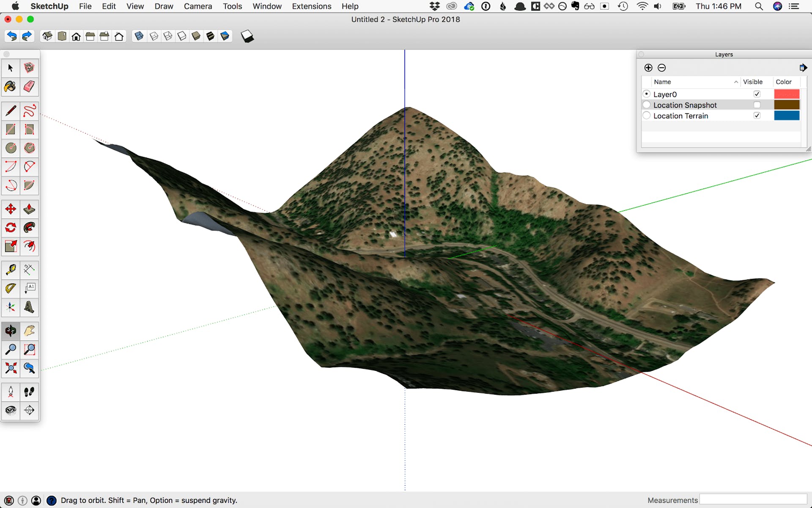
Task: Click the Measurements input box
Action: [753, 500]
